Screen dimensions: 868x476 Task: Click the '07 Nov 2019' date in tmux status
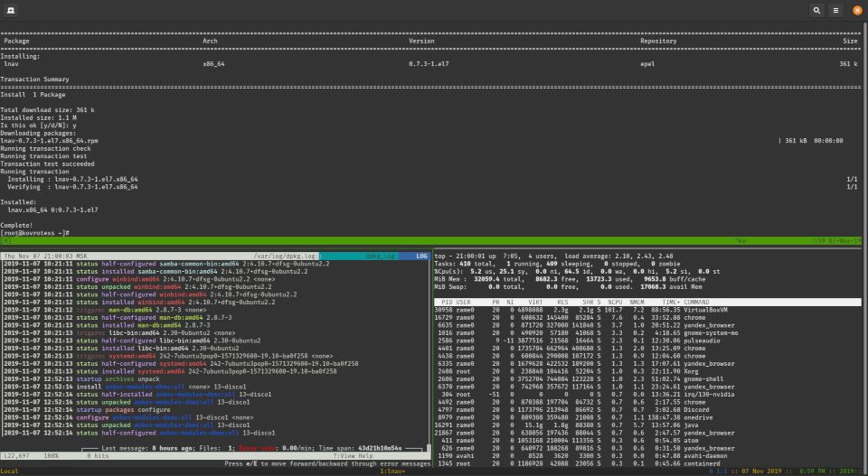coord(762,471)
